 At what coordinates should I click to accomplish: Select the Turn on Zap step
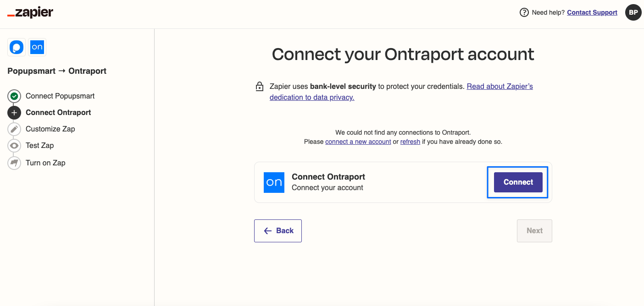[x=45, y=163]
